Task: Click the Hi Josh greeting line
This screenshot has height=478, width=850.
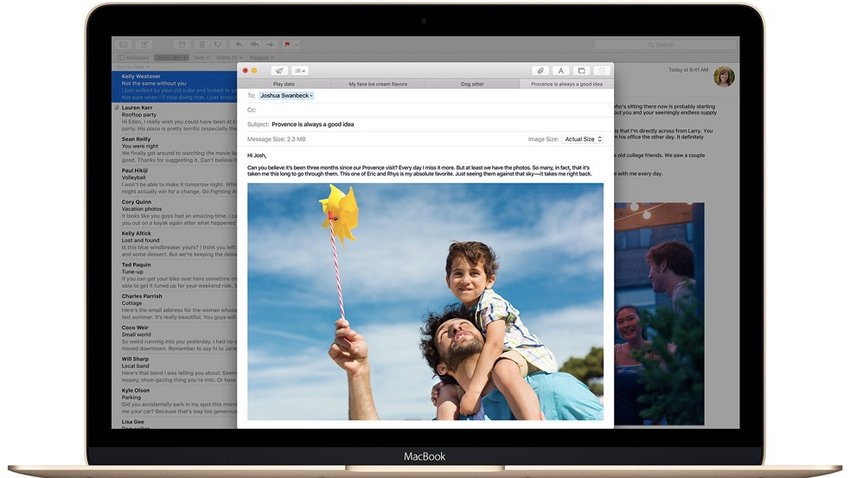Action: [256, 156]
